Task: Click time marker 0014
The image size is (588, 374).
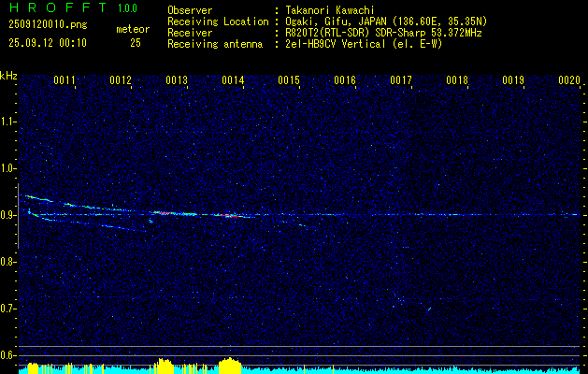Action: pyautogui.click(x=233, y=80)
